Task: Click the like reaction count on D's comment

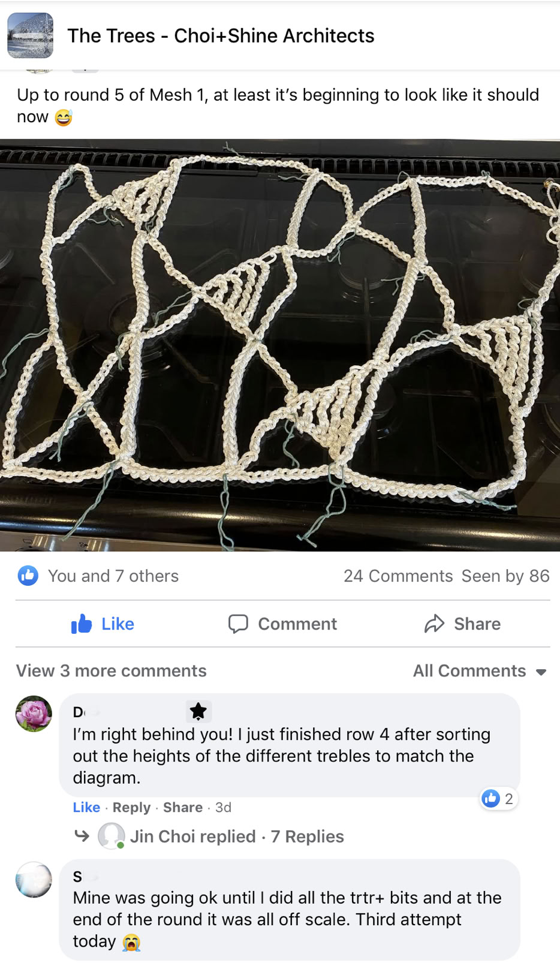Action: pyautogui.click(x=499, y=799)
